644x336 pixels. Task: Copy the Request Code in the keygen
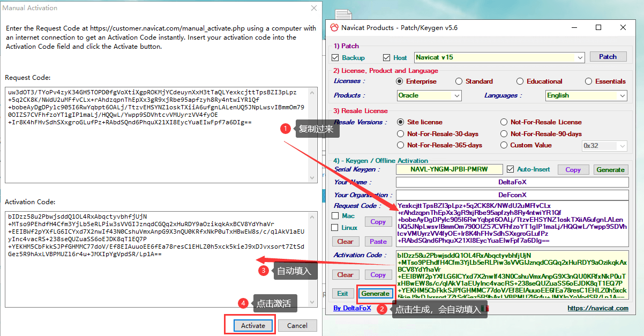378,222
